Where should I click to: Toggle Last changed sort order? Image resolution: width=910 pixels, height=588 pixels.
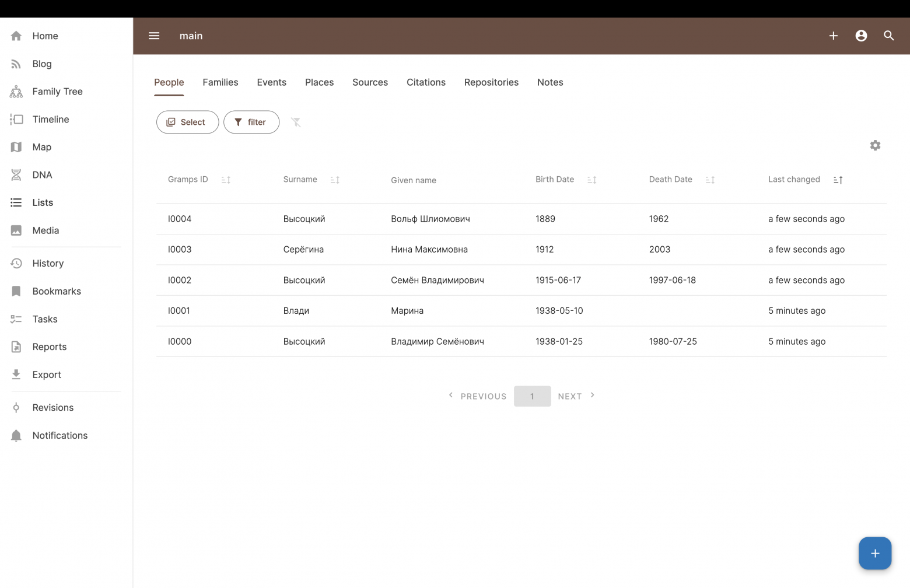click(838, 180)
